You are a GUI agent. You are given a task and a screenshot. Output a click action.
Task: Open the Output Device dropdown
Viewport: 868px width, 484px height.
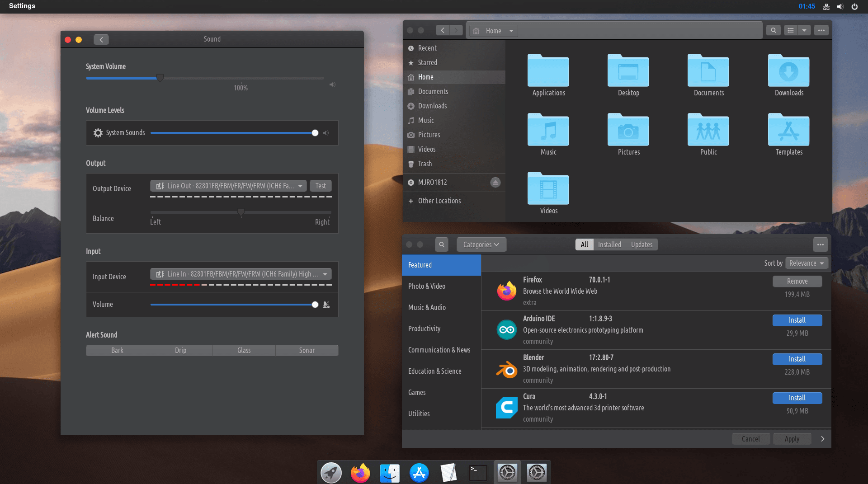coord(228,186)
